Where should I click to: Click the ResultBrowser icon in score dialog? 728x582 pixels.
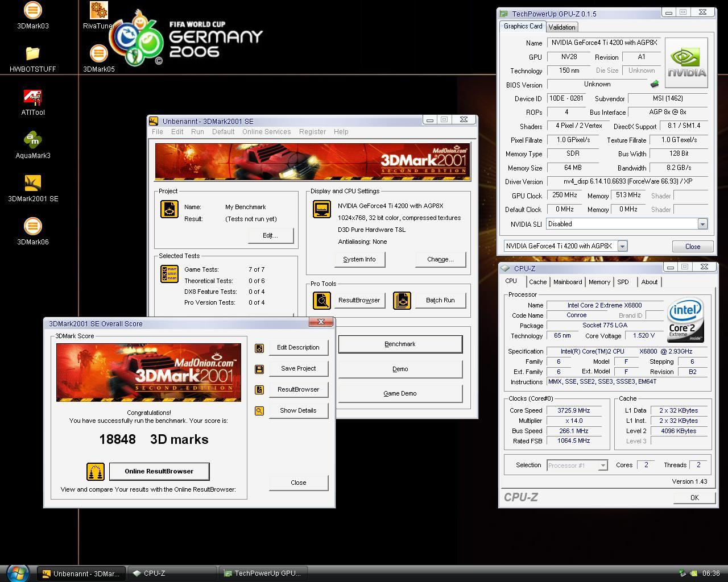coord(259,390)
